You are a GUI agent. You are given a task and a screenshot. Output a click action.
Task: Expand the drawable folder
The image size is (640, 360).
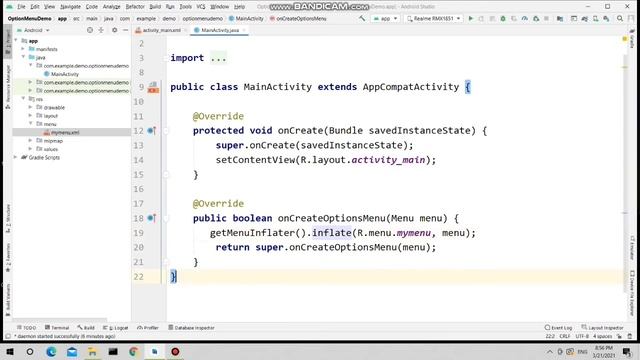coord(31,107)
